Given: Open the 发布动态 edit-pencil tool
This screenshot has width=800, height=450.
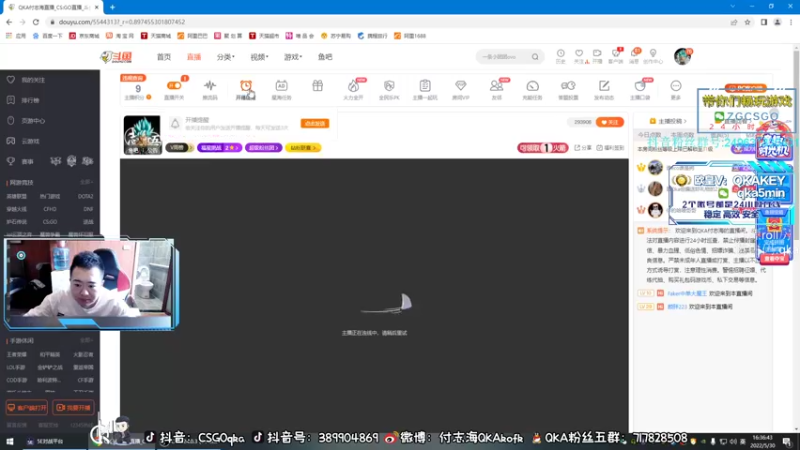Looking at the screenshot, I should pyautogui.click(x=604, y=86).
